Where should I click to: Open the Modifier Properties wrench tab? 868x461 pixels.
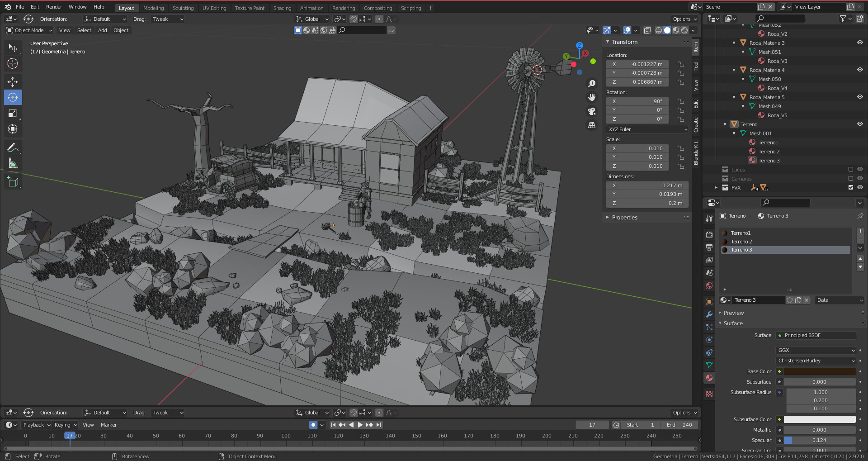pos(709,314)
